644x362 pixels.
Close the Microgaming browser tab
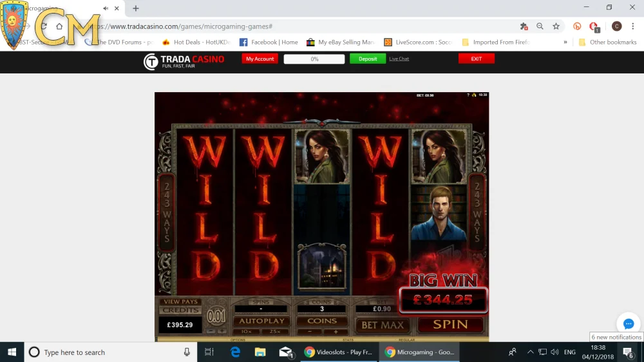point(117,8)
